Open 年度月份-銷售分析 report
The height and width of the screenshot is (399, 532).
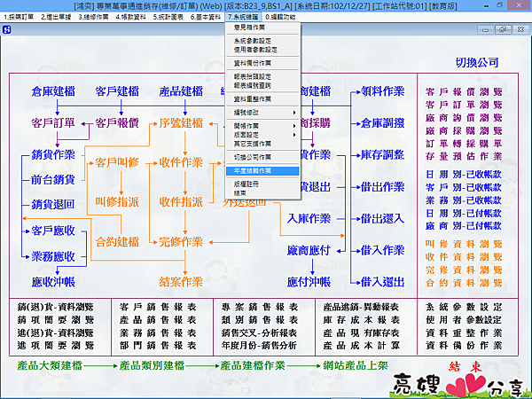pos(260,346)
